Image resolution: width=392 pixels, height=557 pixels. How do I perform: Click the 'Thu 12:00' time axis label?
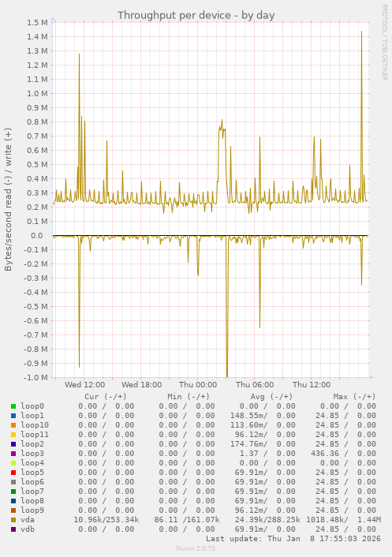tap(312, 385)
